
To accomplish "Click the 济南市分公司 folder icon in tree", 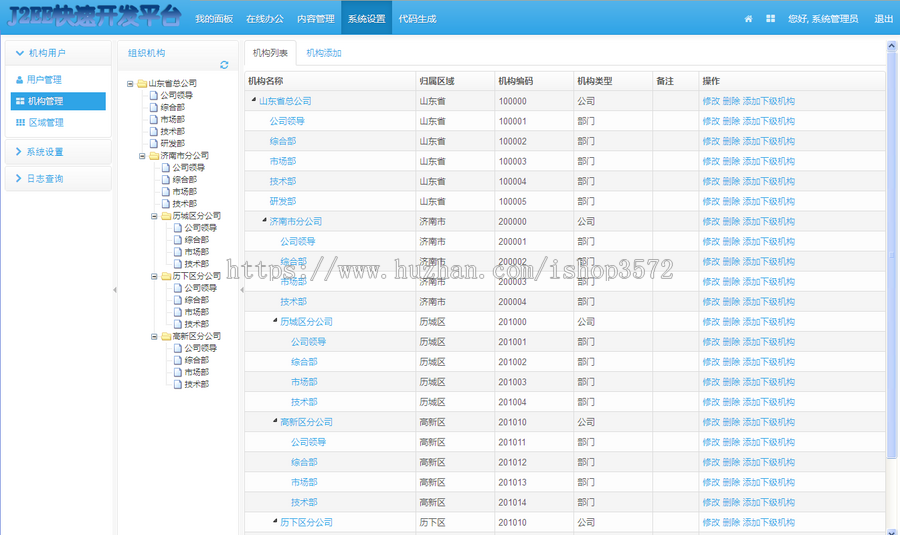I will pos(154,156).
